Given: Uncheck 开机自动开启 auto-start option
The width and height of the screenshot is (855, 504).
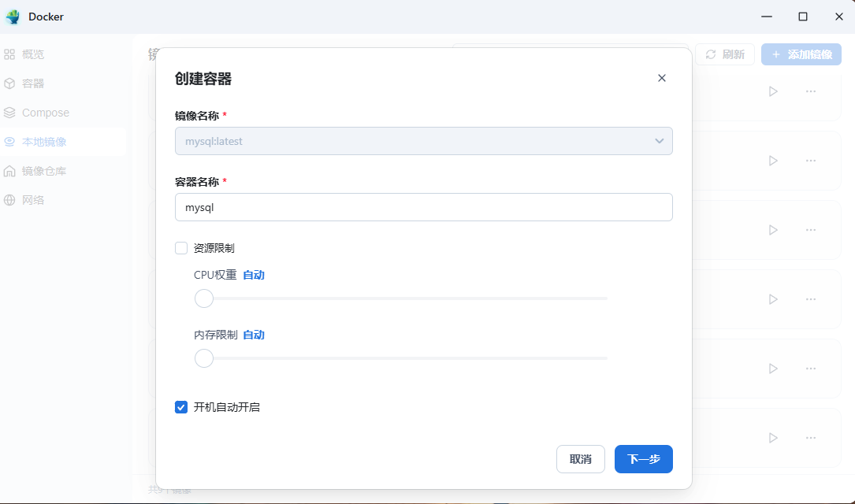Looking at the screenshot, I should pyautogui.click(x=180, y=406).
